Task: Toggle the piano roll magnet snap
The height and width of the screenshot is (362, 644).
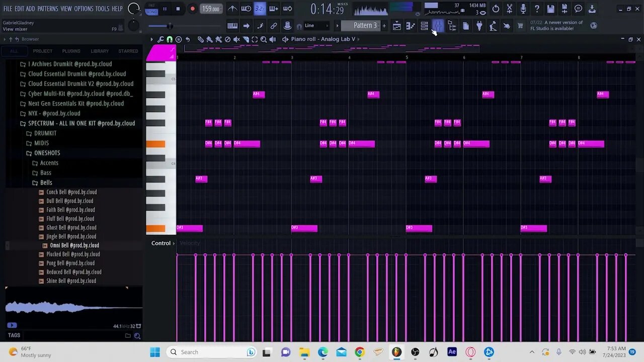Action: [170, 39]
